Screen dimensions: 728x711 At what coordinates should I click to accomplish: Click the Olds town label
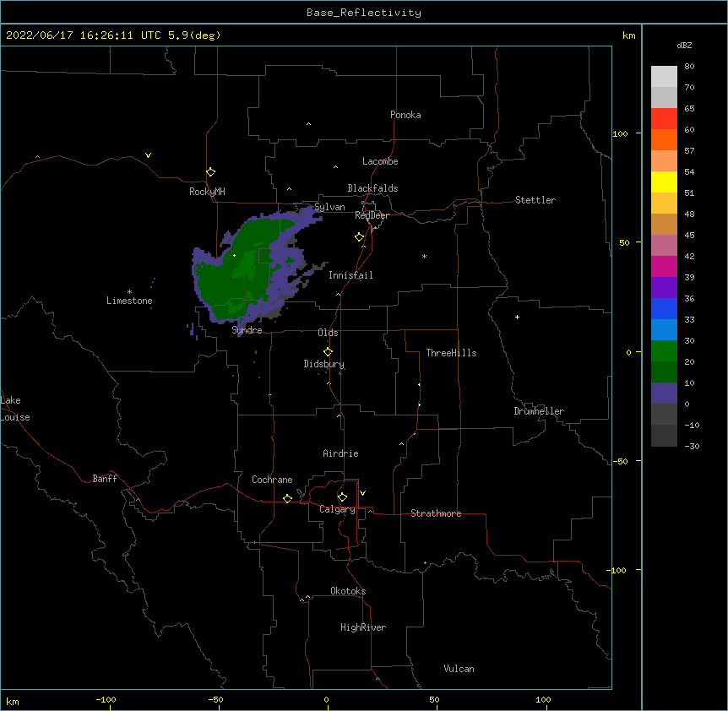[328, 333]
